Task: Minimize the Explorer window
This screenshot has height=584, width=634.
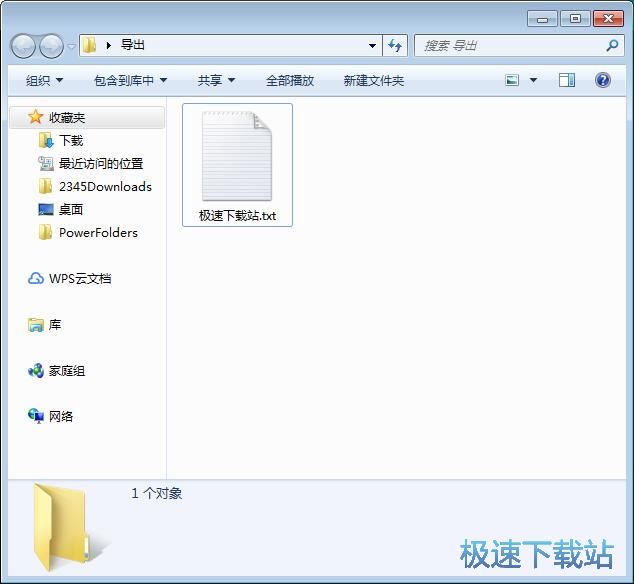Action: coord(542,19)
